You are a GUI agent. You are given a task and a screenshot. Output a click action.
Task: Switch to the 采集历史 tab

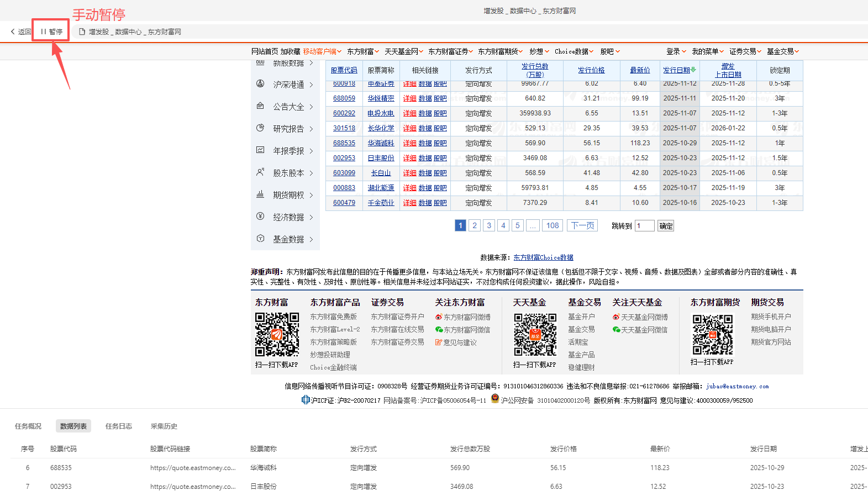pos(164,426)
